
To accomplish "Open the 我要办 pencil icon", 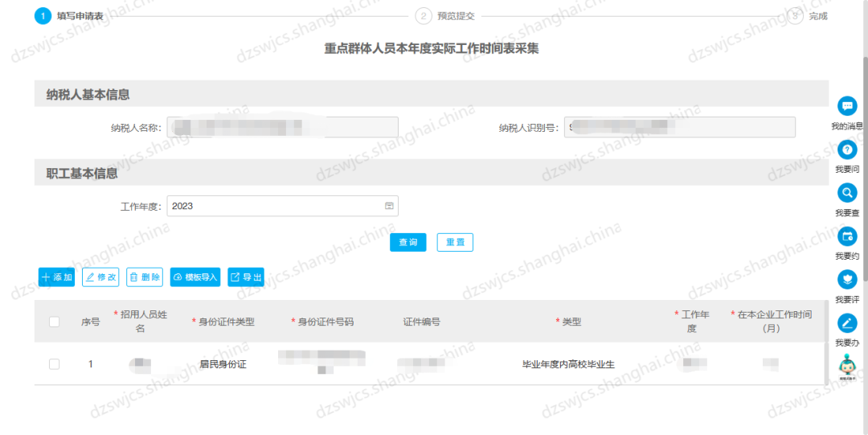I will [847, 323].
